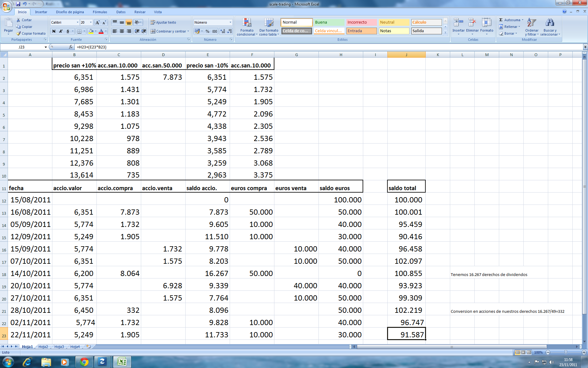
Task: Click the insert function fx icon
Action: (x=71, y=47)
